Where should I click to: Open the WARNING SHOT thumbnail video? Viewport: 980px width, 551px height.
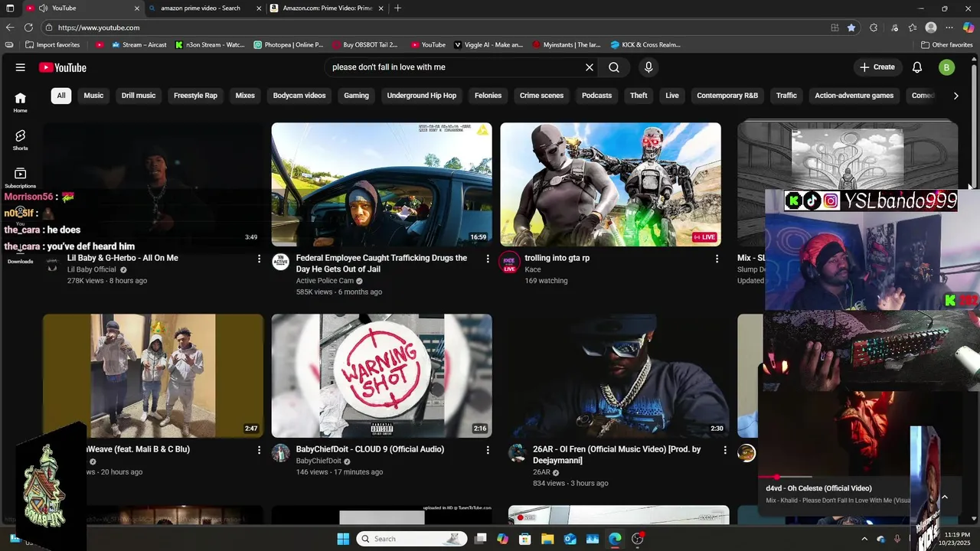tap(381, 376)
